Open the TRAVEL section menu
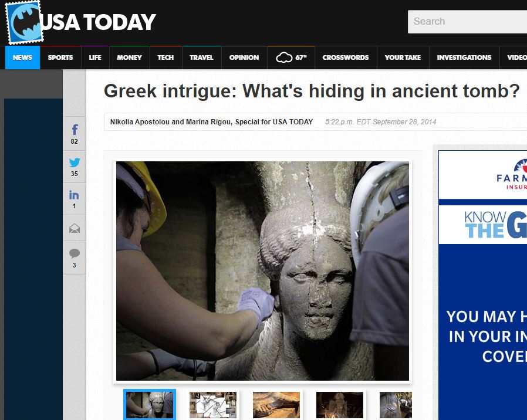 pyautogui.click(x=201, y=57)
